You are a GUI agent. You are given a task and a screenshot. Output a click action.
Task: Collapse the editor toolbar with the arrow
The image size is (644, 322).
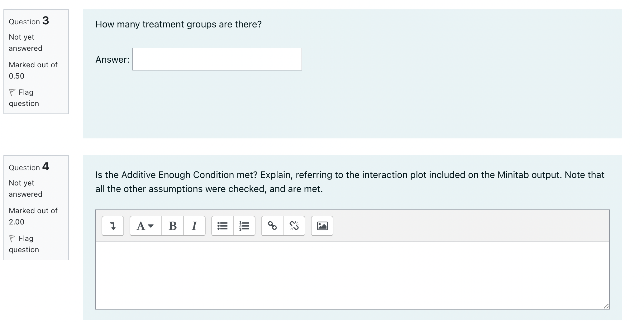click(112, 226)
